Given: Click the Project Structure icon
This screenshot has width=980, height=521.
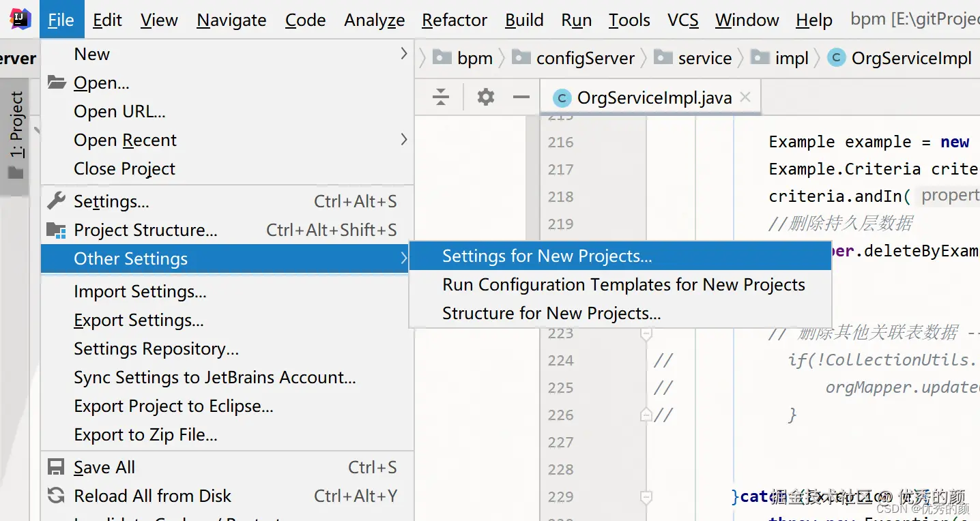Looking at the screenshot, I should pyautogui.click(x=56, y=230).
